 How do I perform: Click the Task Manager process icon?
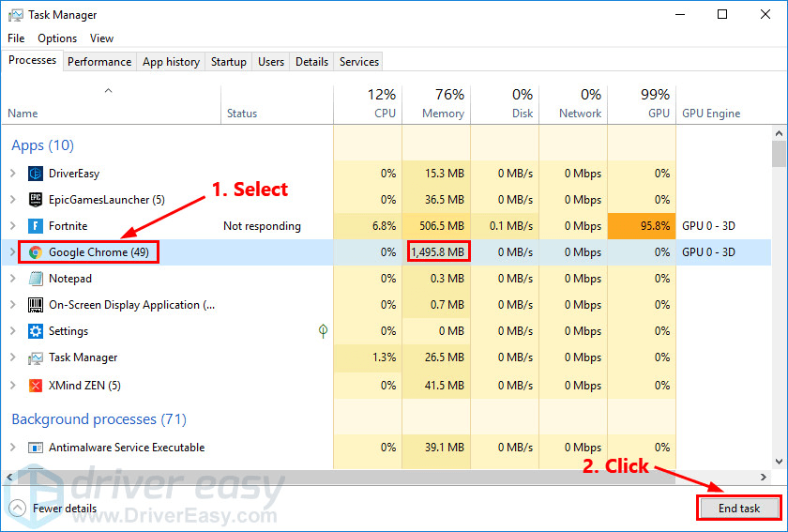[36, 357]
